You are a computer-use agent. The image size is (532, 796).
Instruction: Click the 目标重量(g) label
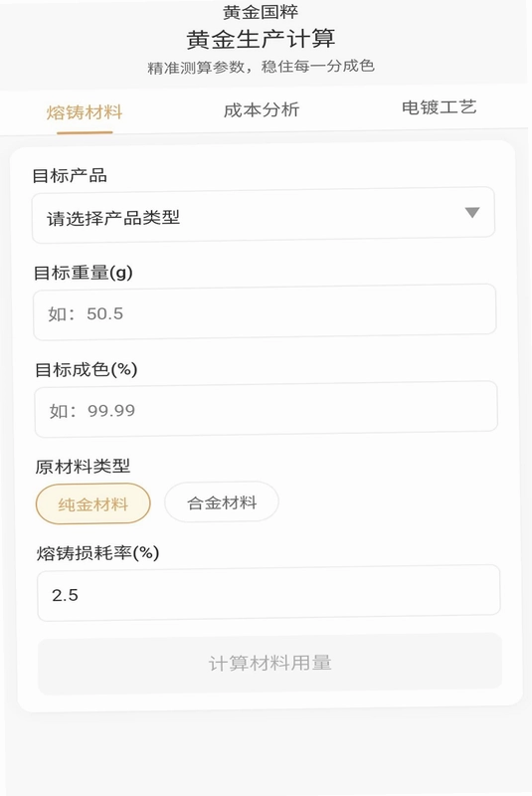84,273
